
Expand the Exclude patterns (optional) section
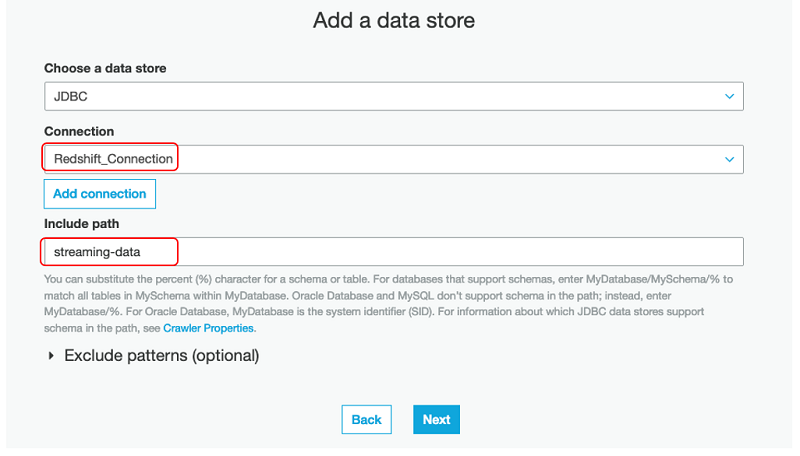161,355
